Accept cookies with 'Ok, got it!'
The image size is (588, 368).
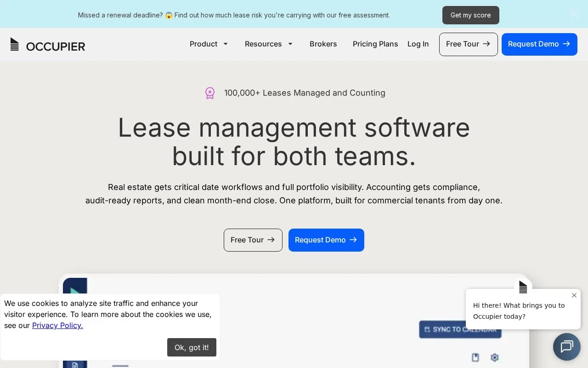192,347
